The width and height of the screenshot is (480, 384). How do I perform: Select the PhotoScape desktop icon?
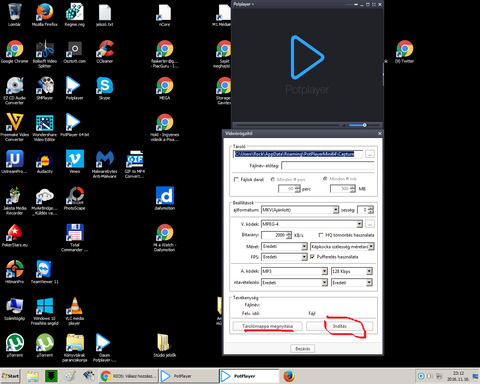(75, 198)
